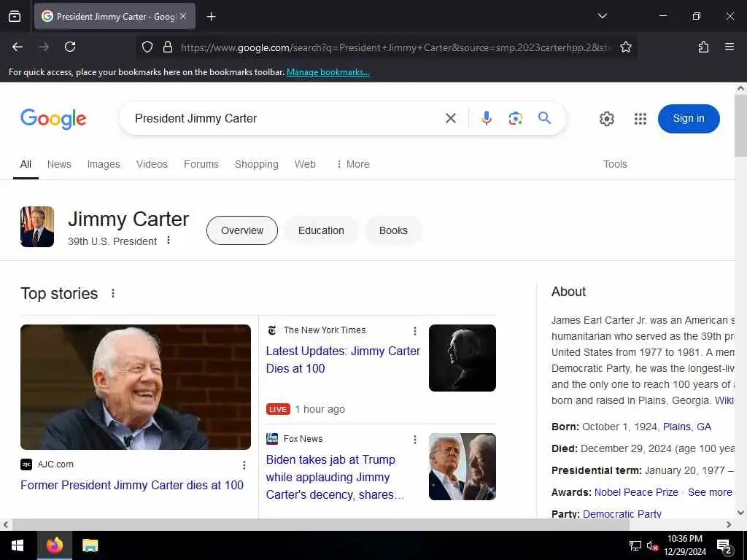Open the tracking protection shield icon
The height and width of the screenshot is (560, 747).
147,47
